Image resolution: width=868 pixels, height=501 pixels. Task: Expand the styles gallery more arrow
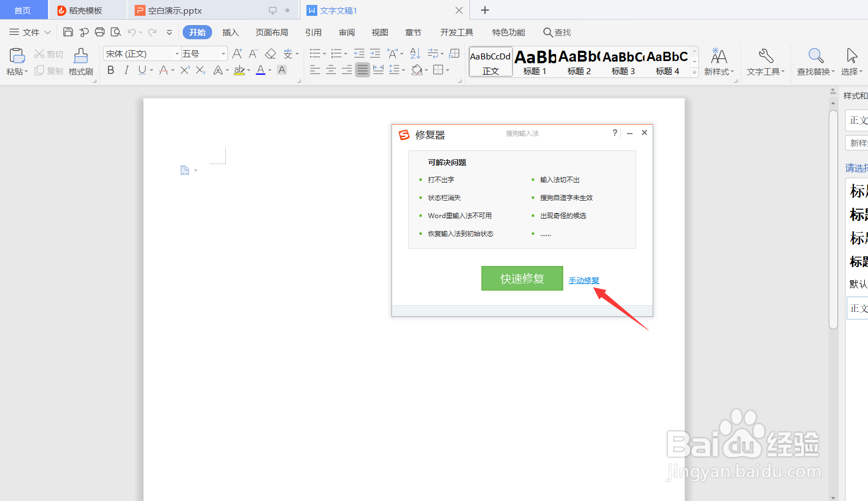pyautogui.click(x=695, y=73)
